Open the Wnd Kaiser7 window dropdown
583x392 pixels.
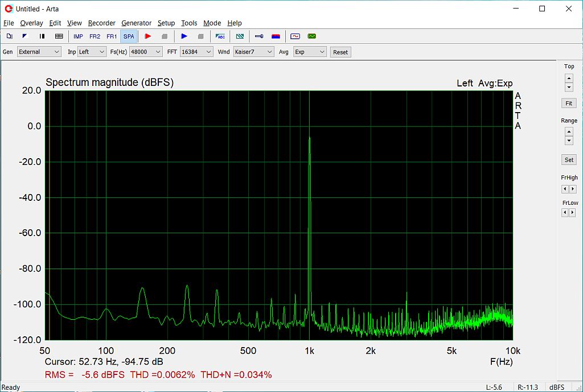pyautogui.click(x=253, y=52)
